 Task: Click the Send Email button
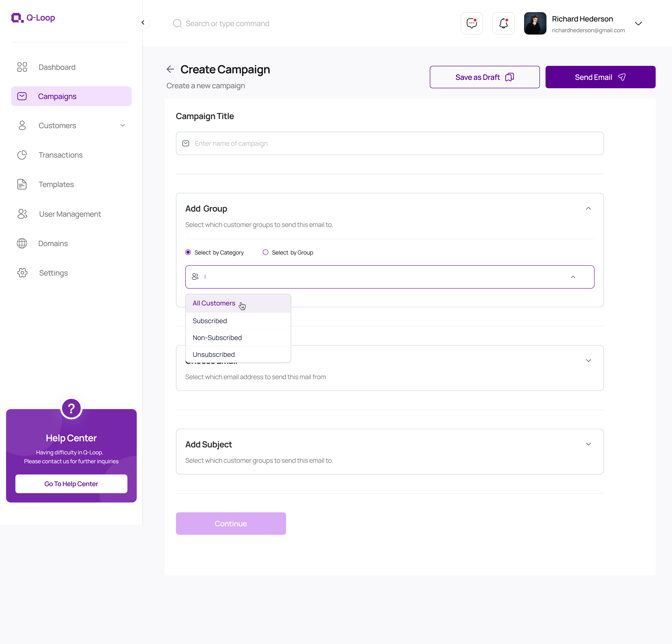point(600,77)
